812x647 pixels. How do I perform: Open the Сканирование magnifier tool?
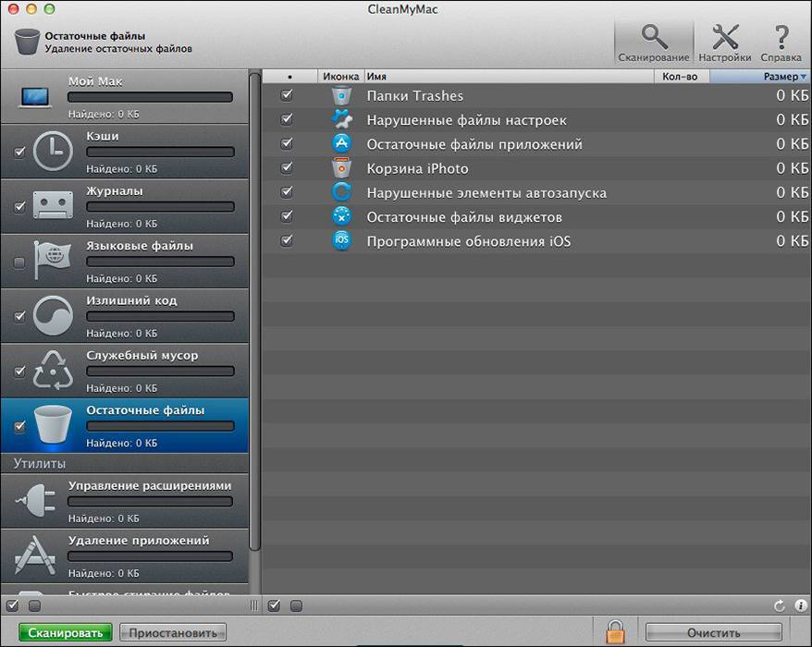pyautogui.click(x=654, y=42)
